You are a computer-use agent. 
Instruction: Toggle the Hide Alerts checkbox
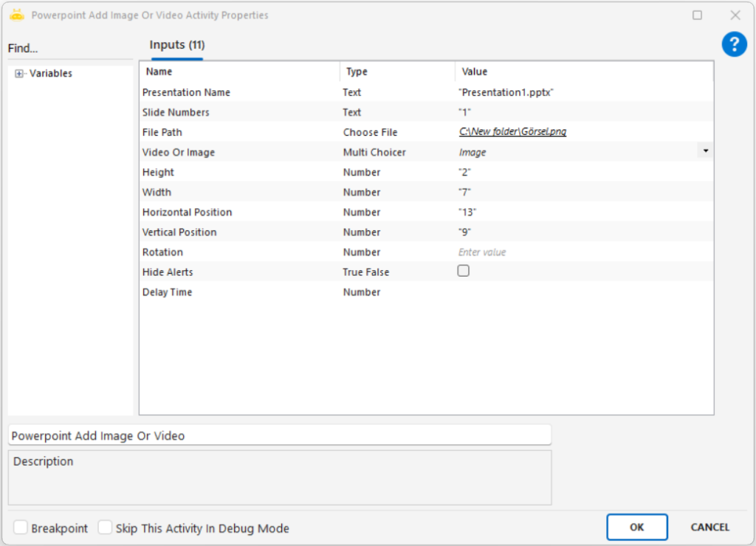[x=464, y=271]
